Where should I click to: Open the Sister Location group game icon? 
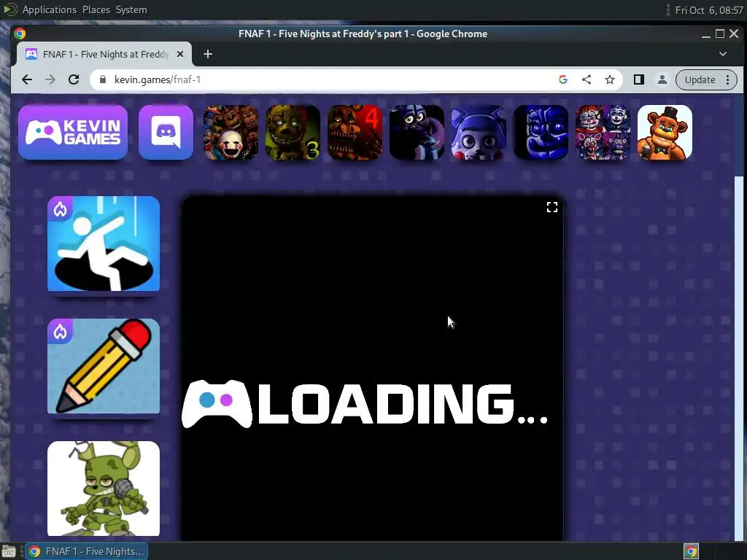pyautogui.click(x=603, y=133)
